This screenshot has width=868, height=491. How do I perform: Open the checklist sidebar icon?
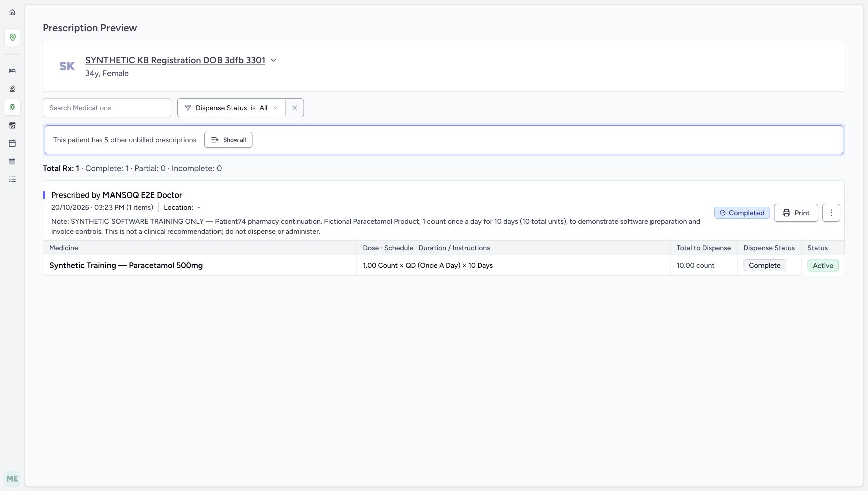12,179
